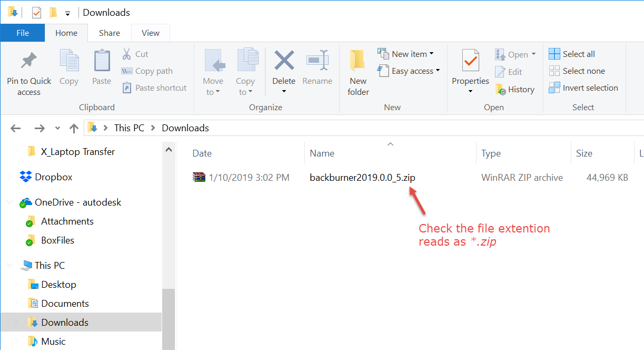The image size is (644, 350).
Task: Expand the Properties dropdown arrow
Action: [x=470, y=92]
